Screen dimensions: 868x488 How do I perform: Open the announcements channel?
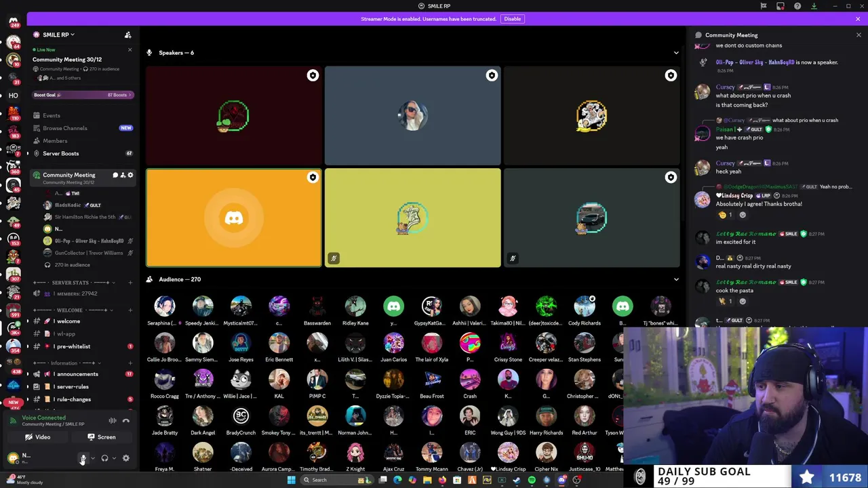click(x=81, y=374)
